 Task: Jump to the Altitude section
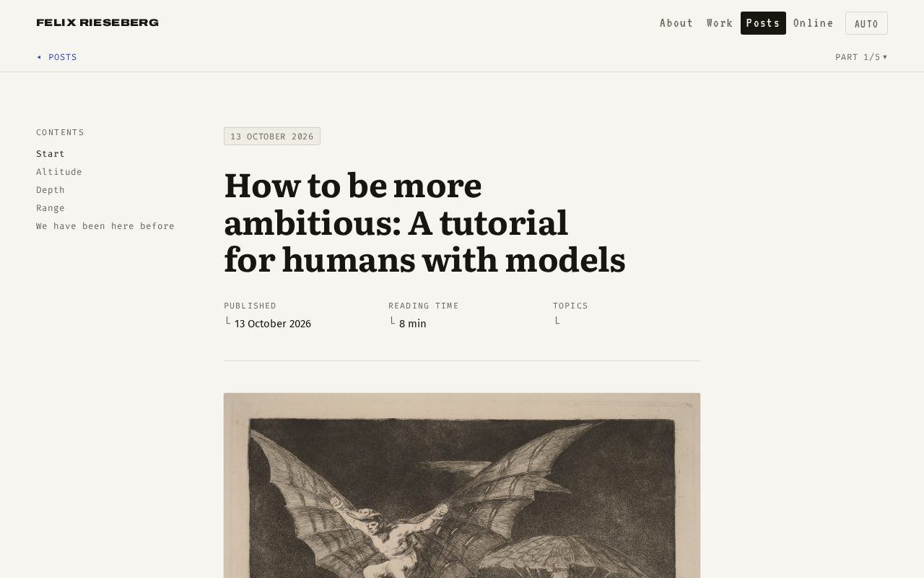coord(59,172)
